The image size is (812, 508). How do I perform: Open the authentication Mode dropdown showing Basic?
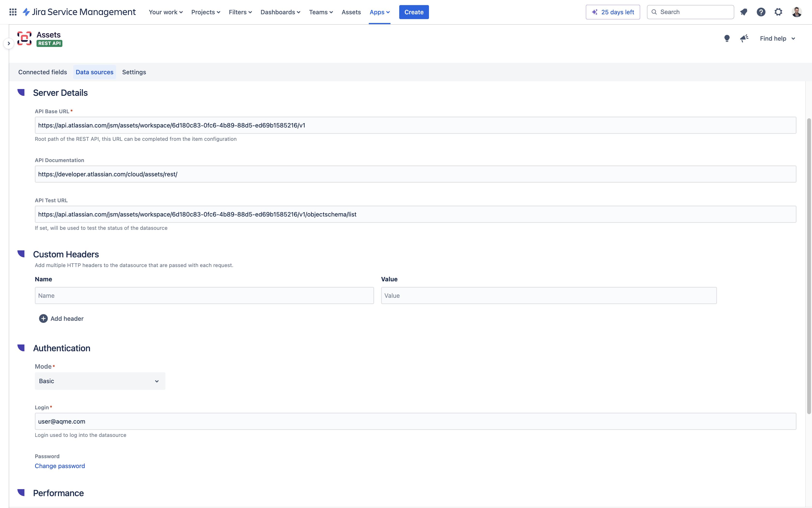tap(99, 381)
